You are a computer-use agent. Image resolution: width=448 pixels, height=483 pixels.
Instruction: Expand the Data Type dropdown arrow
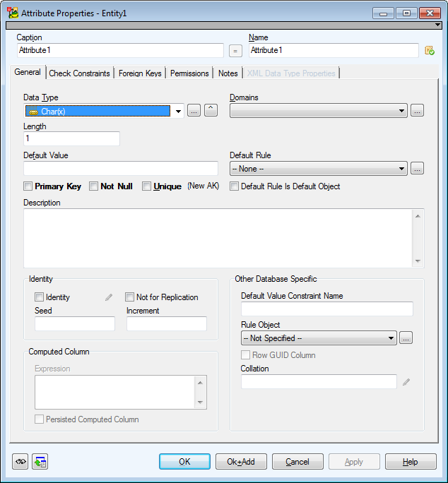click(178, 111)
